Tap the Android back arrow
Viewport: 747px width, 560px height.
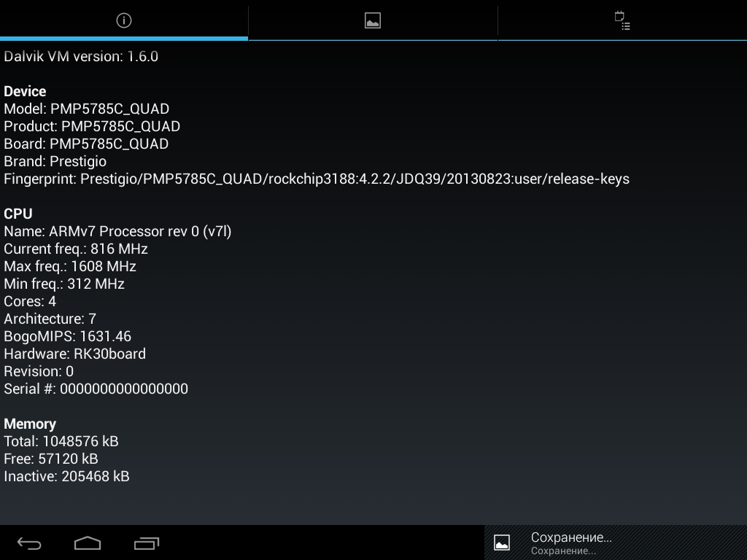coord(29,543)
